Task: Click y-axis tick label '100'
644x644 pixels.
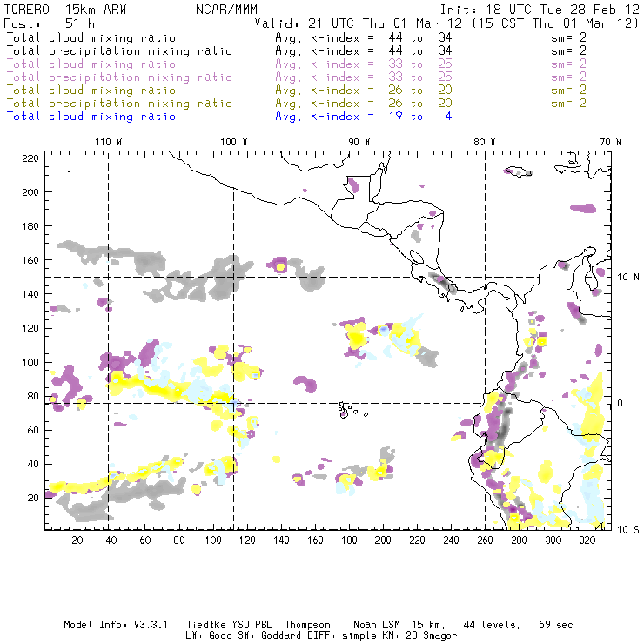Action: click(30, 362)
